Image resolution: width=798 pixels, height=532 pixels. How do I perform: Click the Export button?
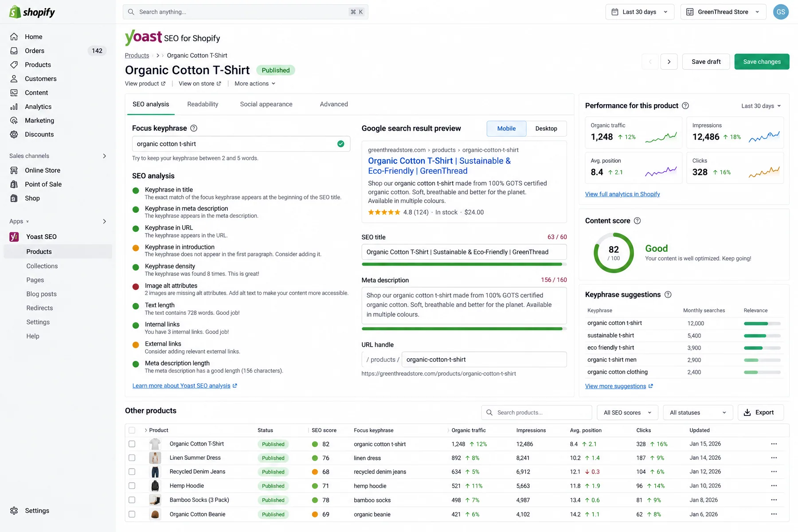761,413
